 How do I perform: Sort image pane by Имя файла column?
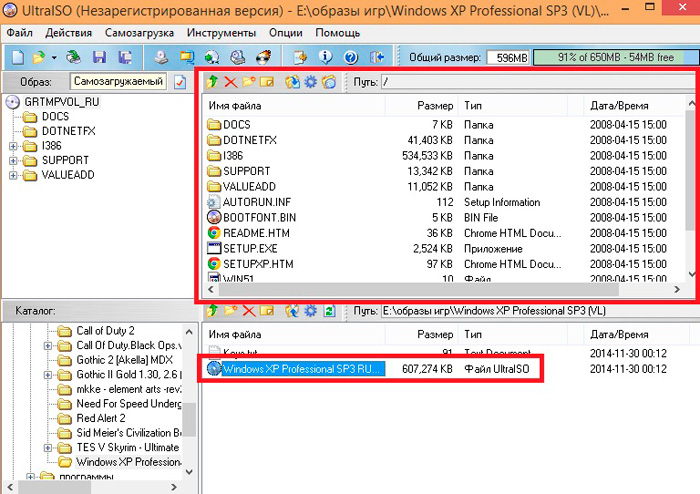pos(294,106)
